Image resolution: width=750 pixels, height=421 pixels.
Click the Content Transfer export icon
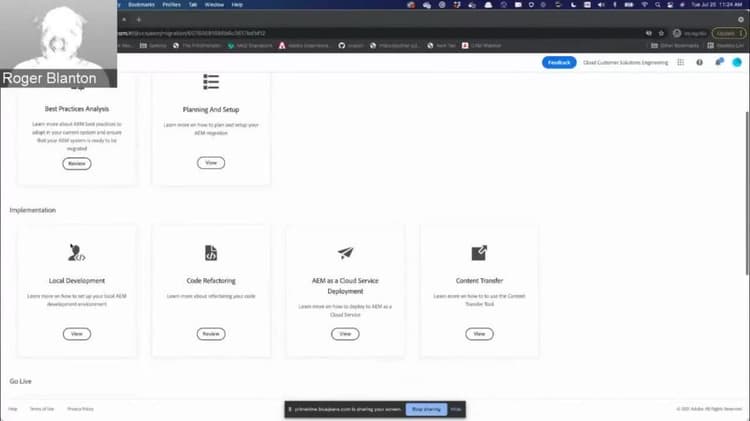[479, 253]
